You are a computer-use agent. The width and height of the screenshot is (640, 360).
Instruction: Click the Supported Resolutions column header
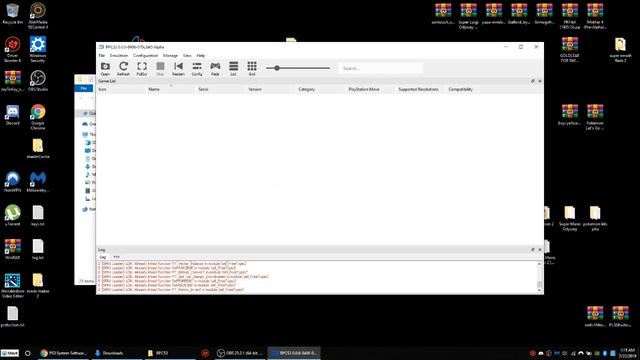(x=418, y=89)
